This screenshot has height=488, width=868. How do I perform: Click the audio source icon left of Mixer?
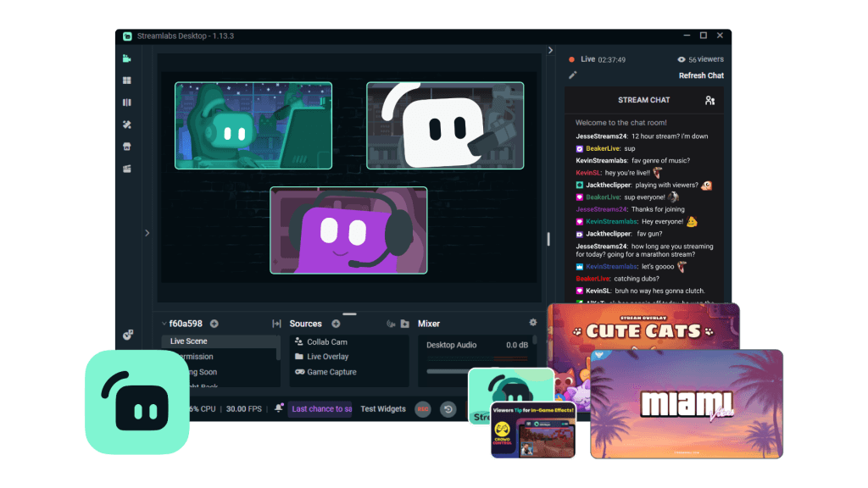click(391, 324)
